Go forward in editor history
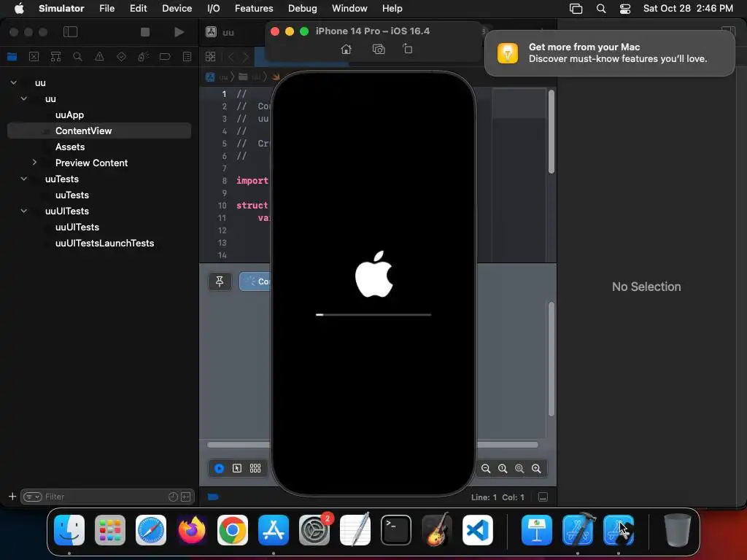 pyautogui.click(x=245, y=57)
